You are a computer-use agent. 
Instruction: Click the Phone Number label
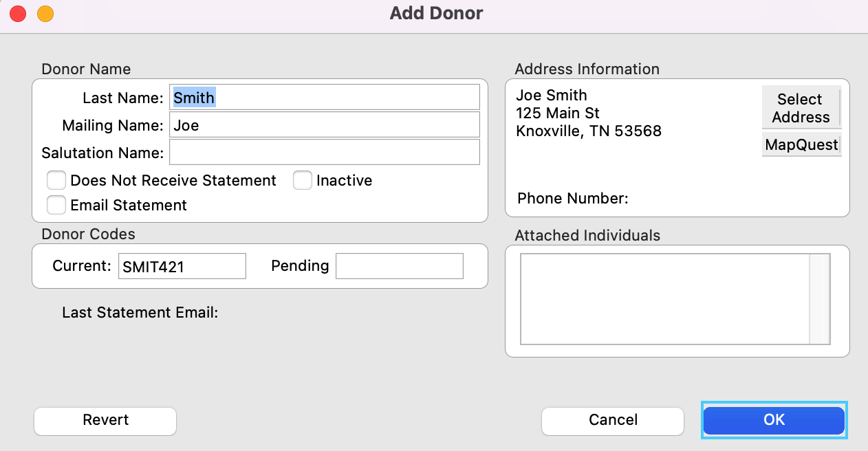coord(573,199)
